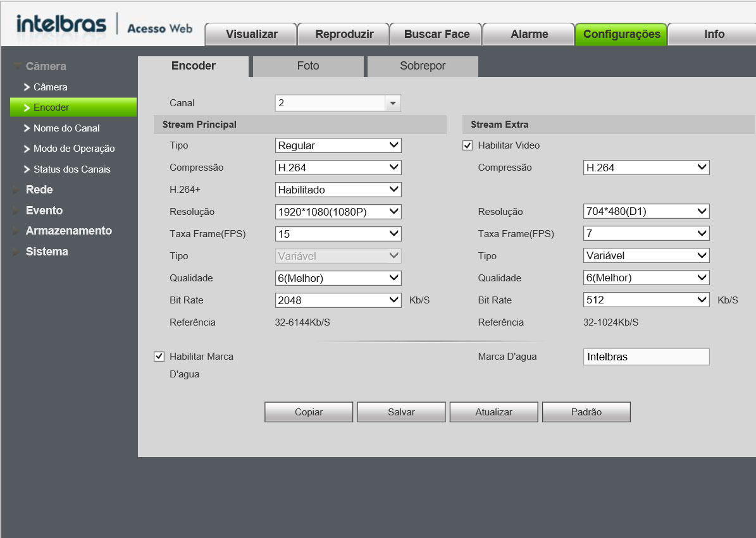Expand the Sistema section
The height and width of the screenshot is (538, 756).
[47, 252]
